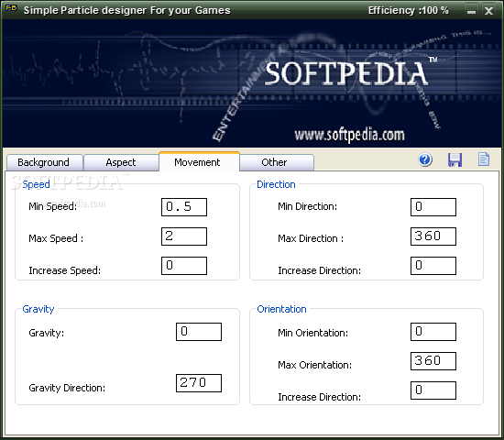Click the Speed group heading
The width and height of the screenshot is (504, 440).
(36, 184)
